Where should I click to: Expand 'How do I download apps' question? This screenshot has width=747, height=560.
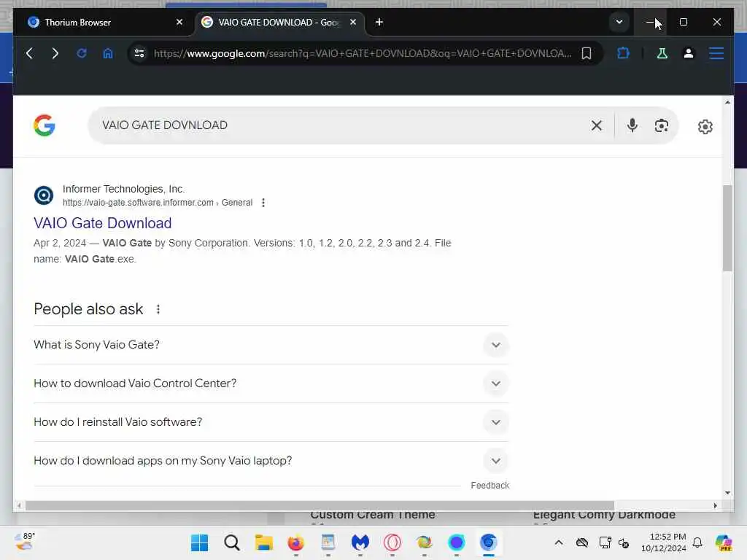pos(271,461)
